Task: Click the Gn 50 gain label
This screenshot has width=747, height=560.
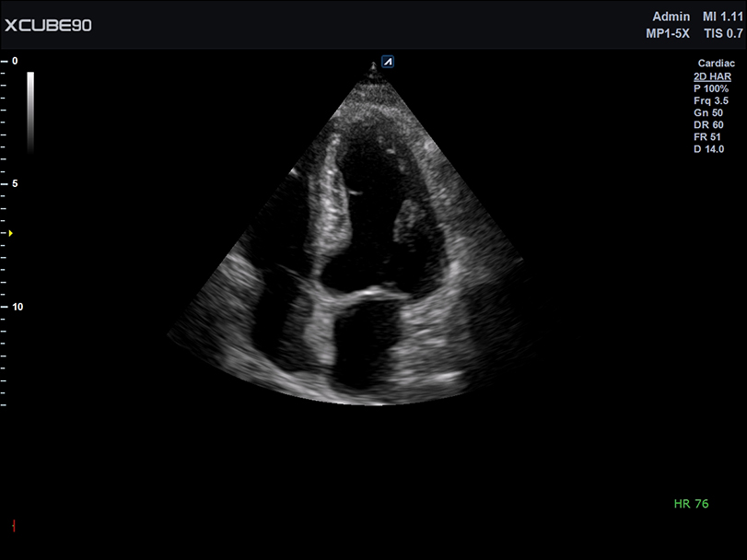Action: [x=708, y=111]
